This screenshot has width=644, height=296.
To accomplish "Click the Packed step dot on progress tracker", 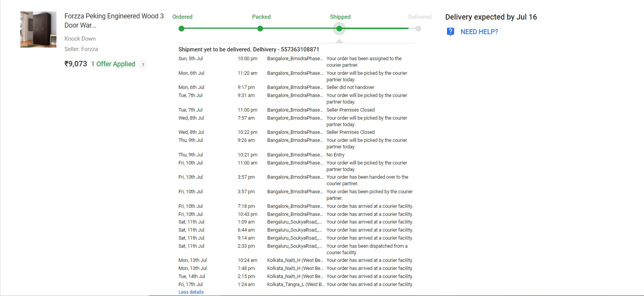I will pos(260,29).
